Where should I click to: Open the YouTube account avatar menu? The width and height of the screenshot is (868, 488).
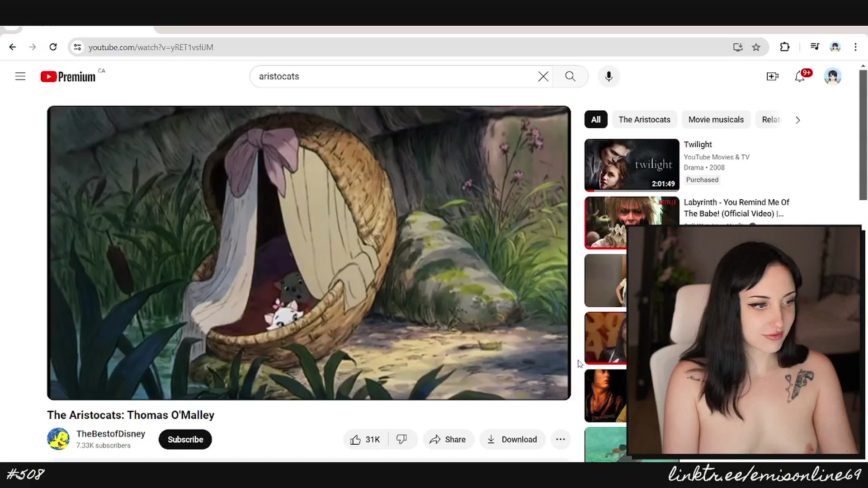click(x=832, y=76)
